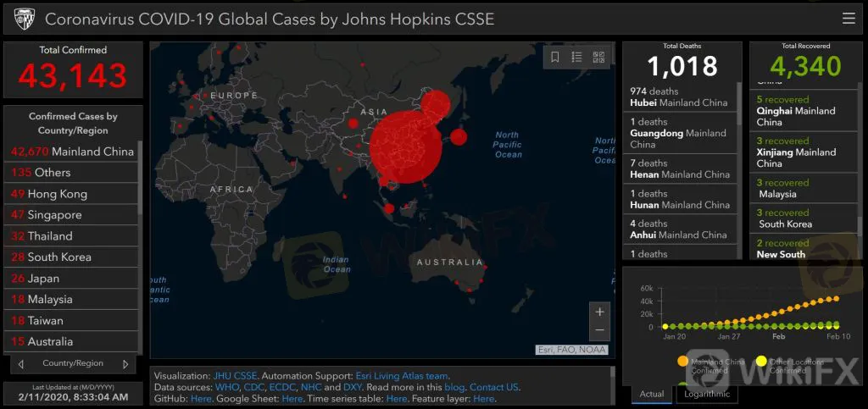This screenshot has width=868, height=409.
Task: Toggle Mainland China Confirmed legend series
Action: tap(683, 362)
